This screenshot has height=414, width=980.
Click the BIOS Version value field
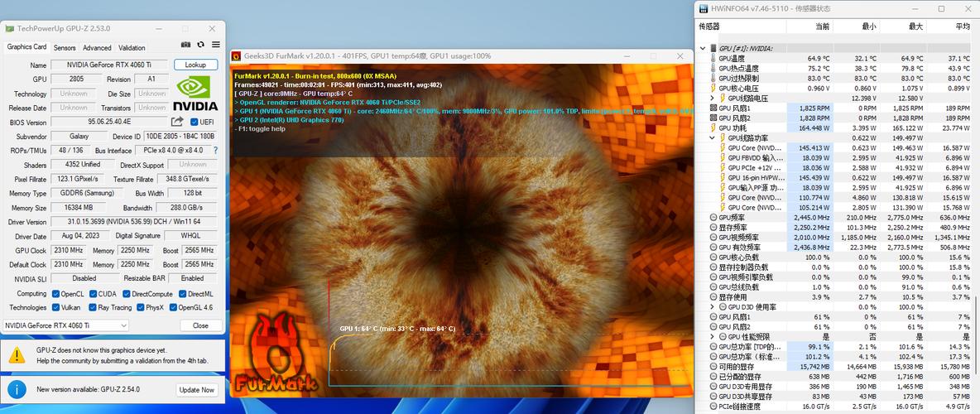(109, 122)
